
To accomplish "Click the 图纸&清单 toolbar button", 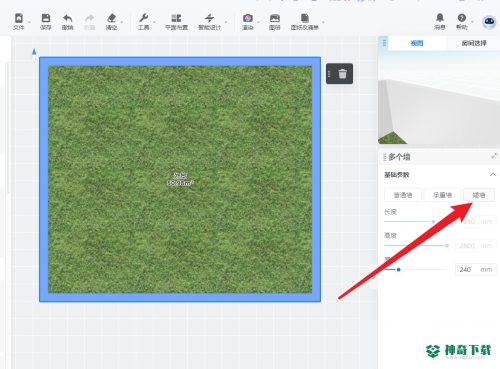I will [x=305, y=22].
